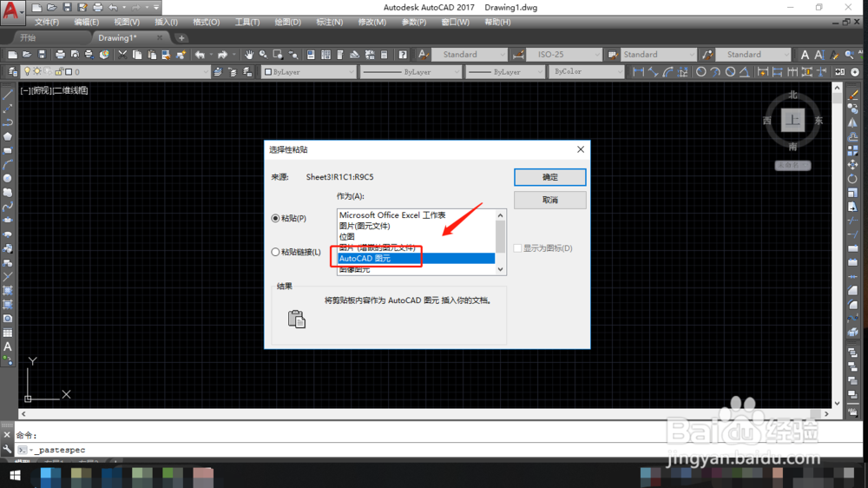Click the 取消 button
This screenshot has height=488, width=868.
coord(549,200)
